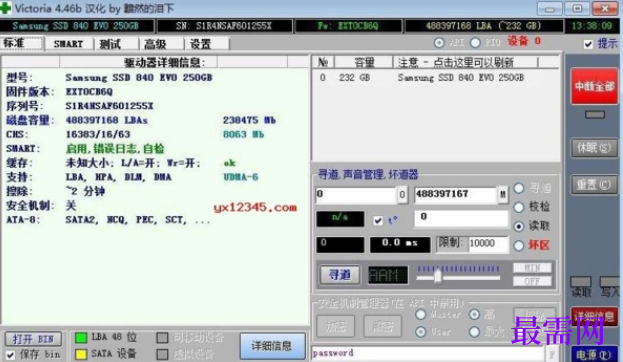Toggle the 保存 bin checkbox

point(10,355)
